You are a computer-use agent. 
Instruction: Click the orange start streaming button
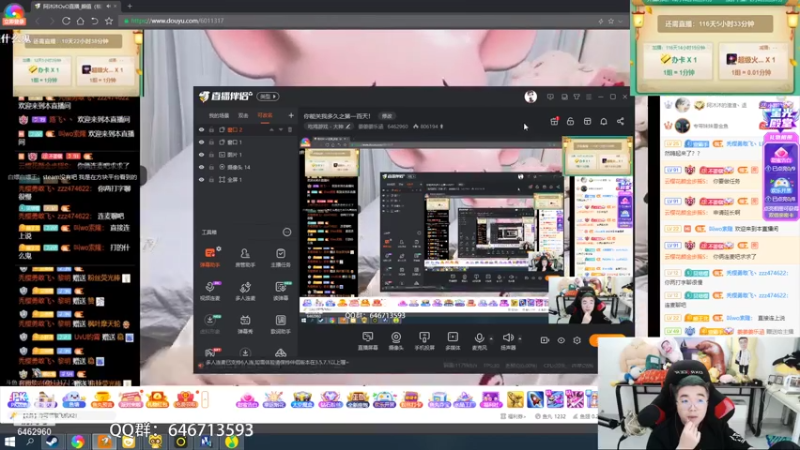[607, 340]
